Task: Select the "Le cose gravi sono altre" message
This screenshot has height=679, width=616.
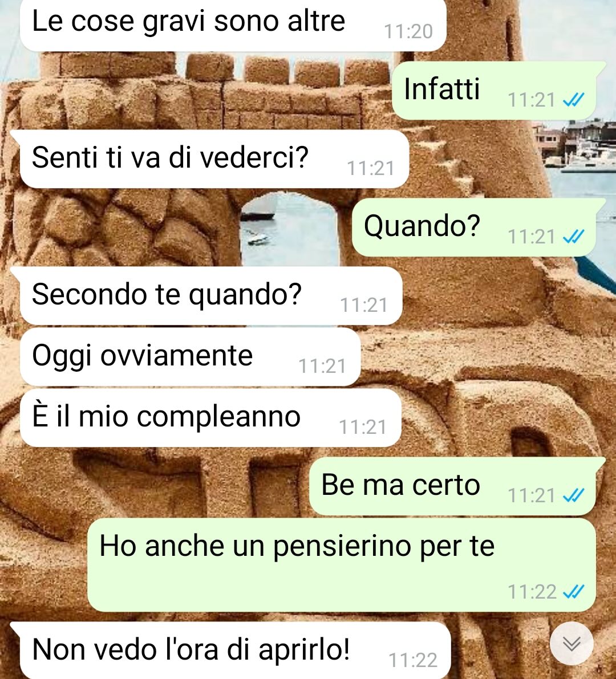Action: pyautogui.click(x=233, y=24)
